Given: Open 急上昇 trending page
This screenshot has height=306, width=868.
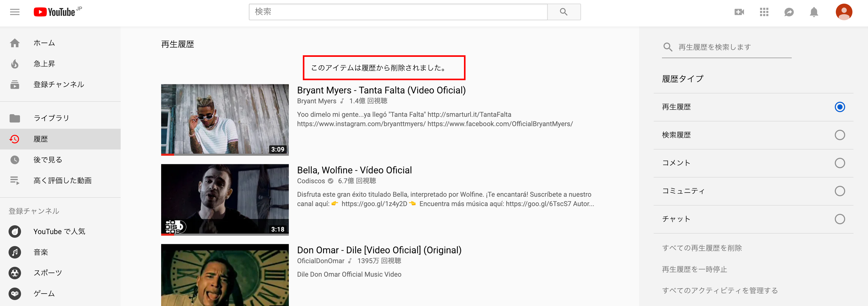Looking at the screenshot, I should [60, 64].
